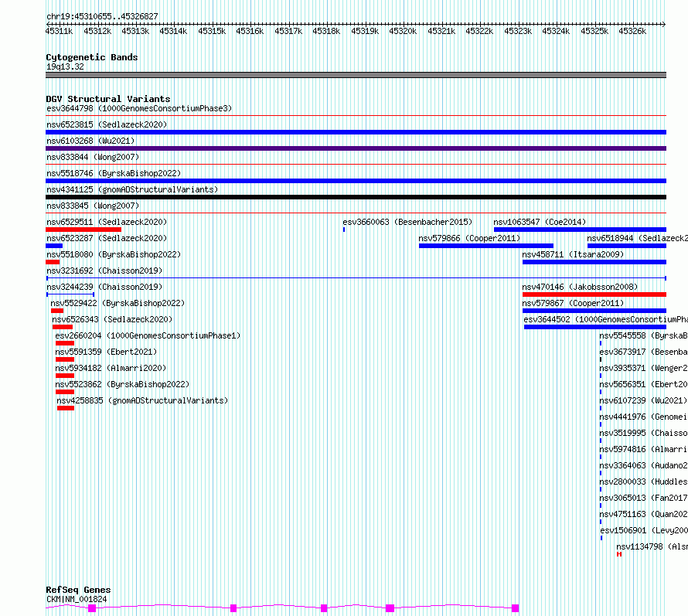Click the nsv1134798 variant label
The image size is (688, 616).
[x=652, y=546]
